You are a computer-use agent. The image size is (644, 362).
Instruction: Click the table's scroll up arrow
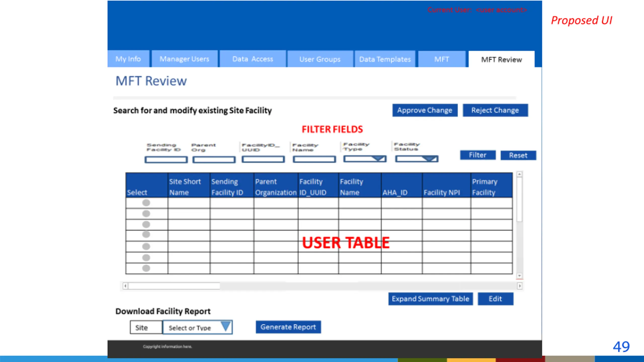click(x=519, y=174)
